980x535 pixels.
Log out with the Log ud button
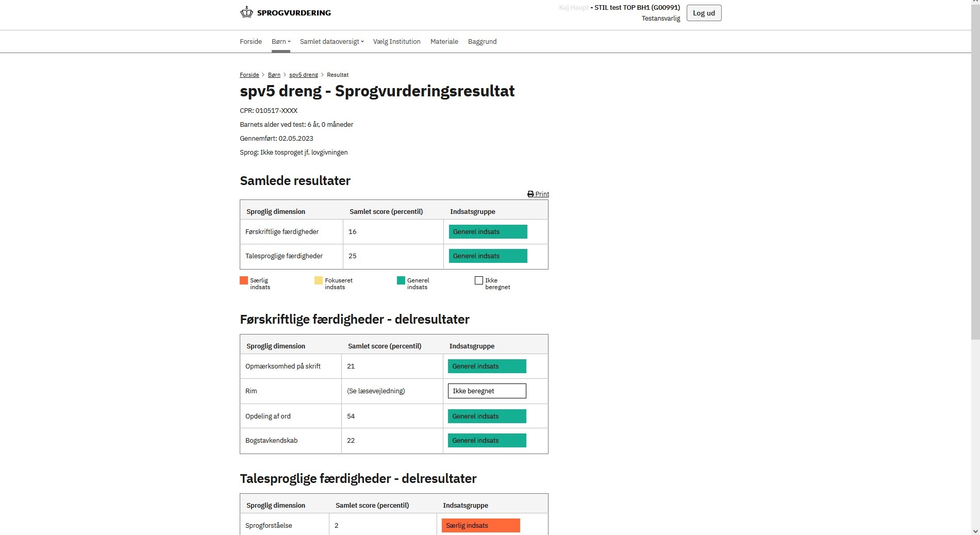tap(704, 13)
